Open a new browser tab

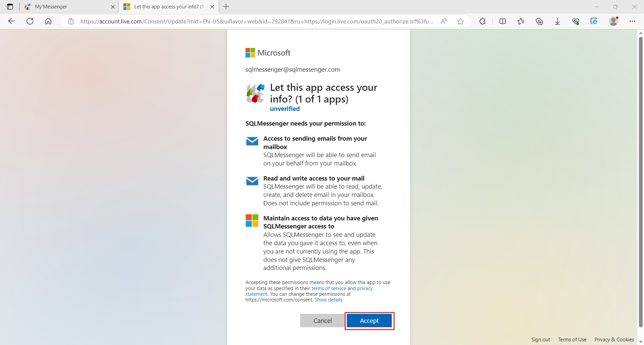pos(226,7)
